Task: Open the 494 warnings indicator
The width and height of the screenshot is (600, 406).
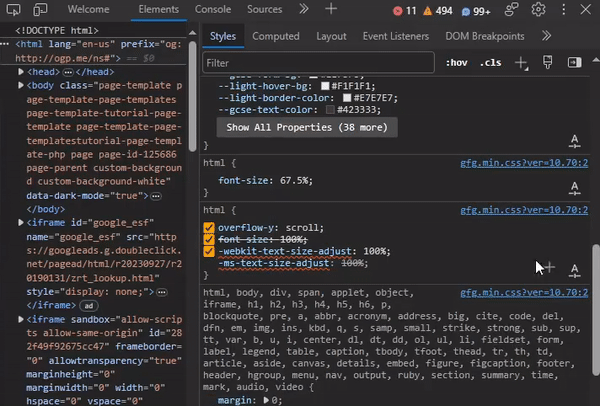Action: point(438,11)
